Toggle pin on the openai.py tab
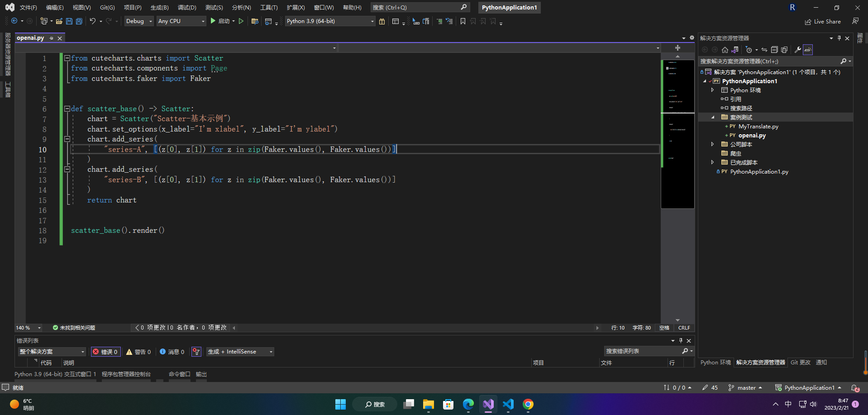 coord(52,38)
